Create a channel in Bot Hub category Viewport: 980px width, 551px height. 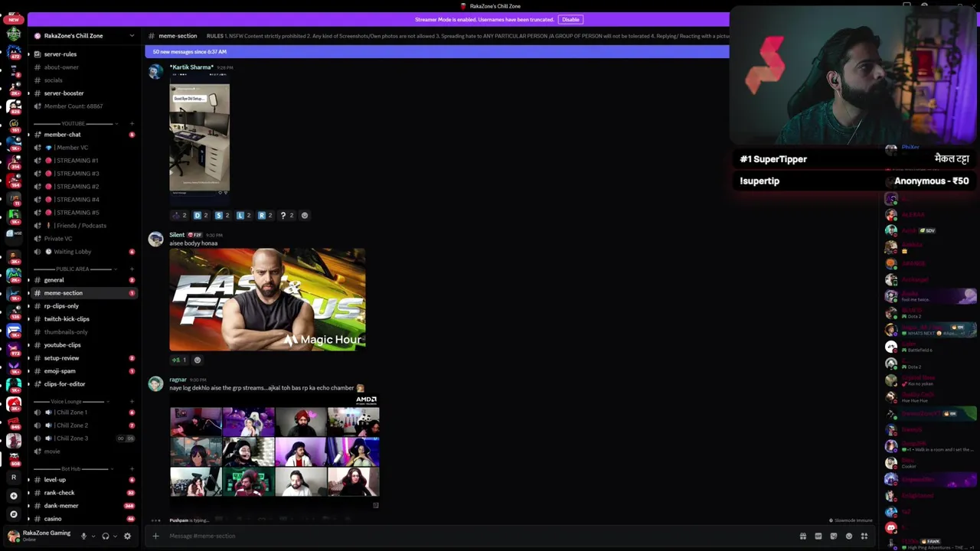(132, 469)
